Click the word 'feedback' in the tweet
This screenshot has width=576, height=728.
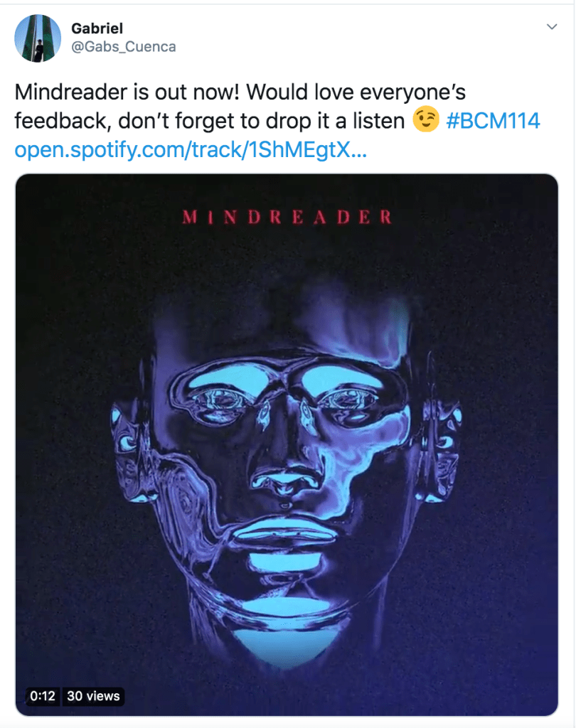pyautogui.click(x=62, y=121)
